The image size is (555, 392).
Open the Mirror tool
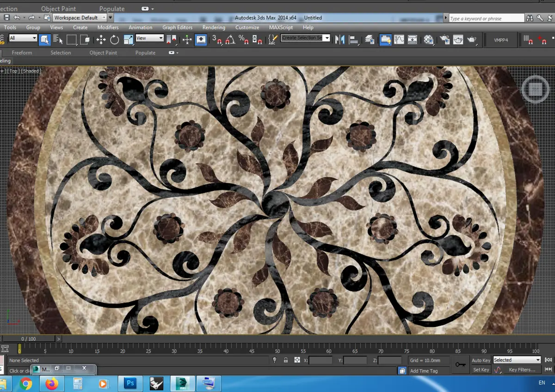tap(340, 40)
